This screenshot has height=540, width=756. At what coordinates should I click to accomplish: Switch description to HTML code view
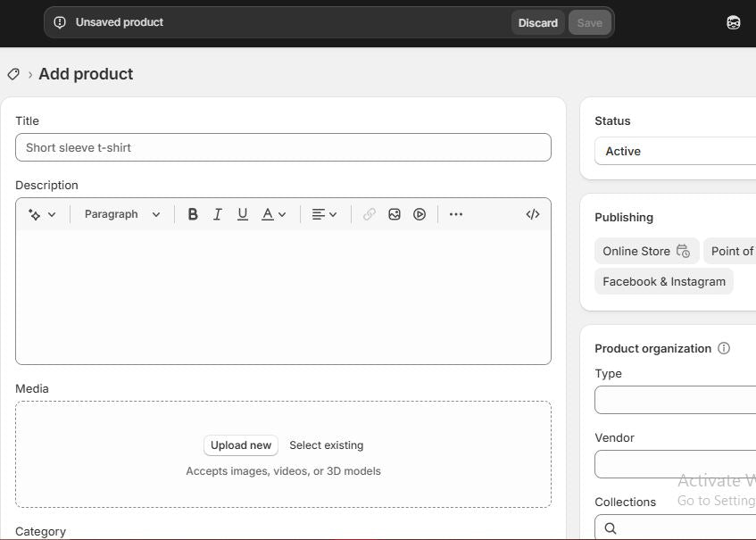(533, 214)
